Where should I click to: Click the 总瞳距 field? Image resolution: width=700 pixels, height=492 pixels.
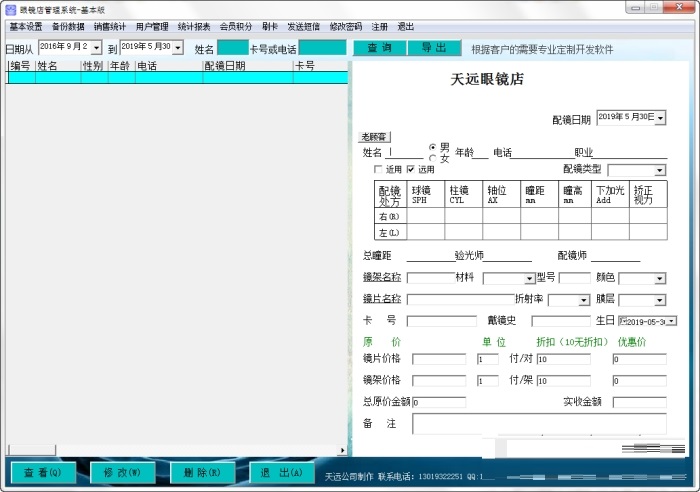[430, 256]
